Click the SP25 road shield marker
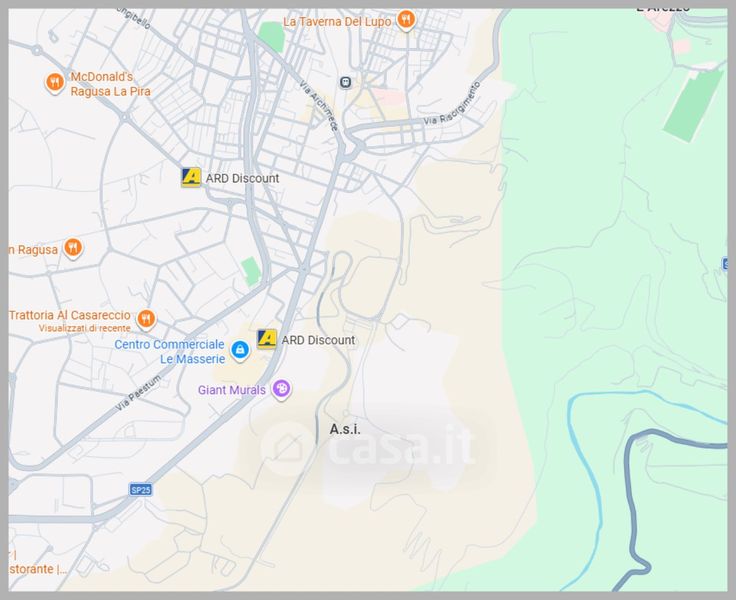The width and height of the screenshot is (736, 600). point(140,489)
